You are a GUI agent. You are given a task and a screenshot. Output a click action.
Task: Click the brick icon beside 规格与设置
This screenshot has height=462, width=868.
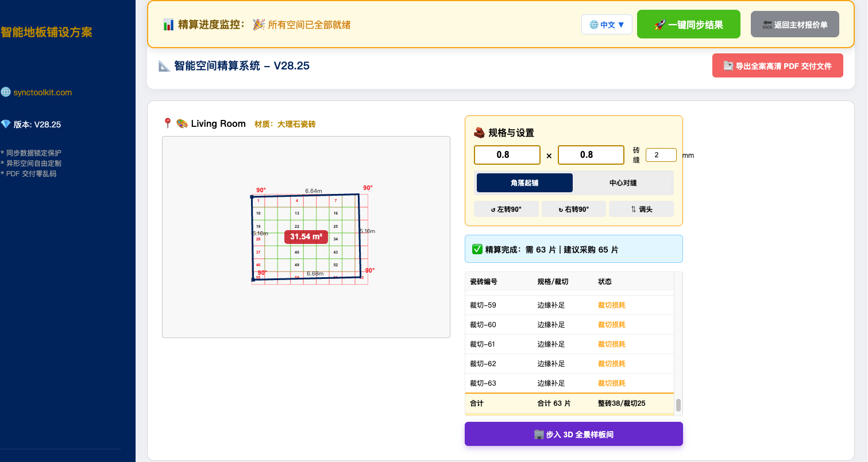tap(479, 133)
